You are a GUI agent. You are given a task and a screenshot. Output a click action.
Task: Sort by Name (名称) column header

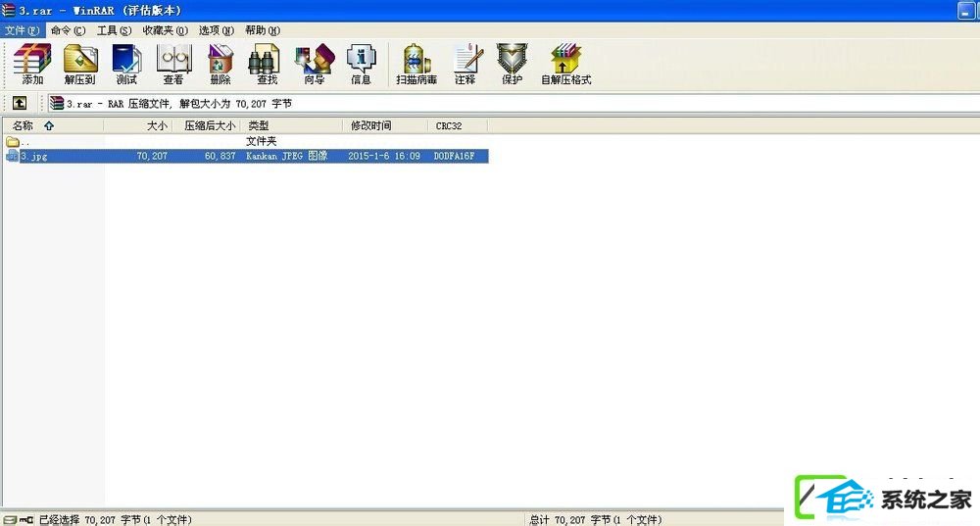(53, 125)
